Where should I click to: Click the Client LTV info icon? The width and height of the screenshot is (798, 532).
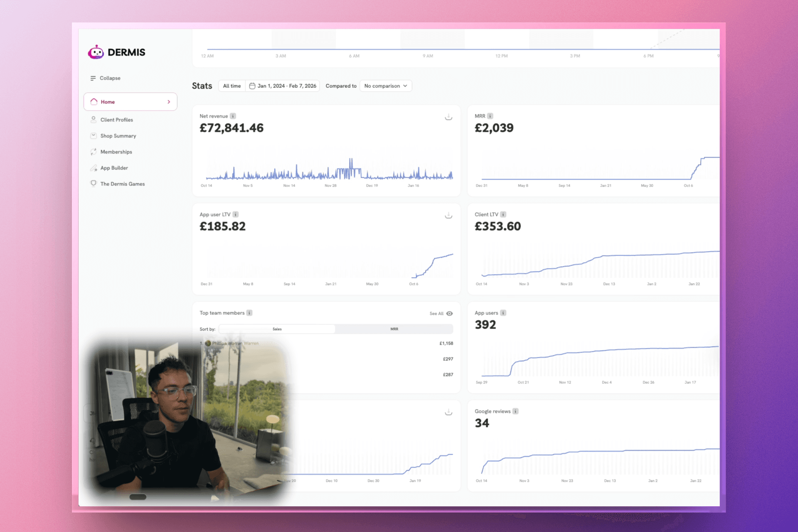click(503, 214)
